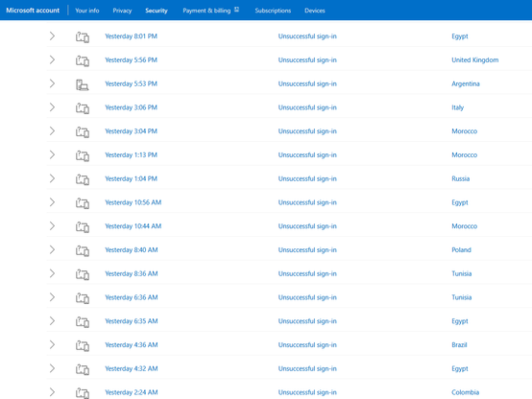
Task: Click Yesterday 6:36 AM timestamp
Action: pyautogui.click(x=132, y=297)
